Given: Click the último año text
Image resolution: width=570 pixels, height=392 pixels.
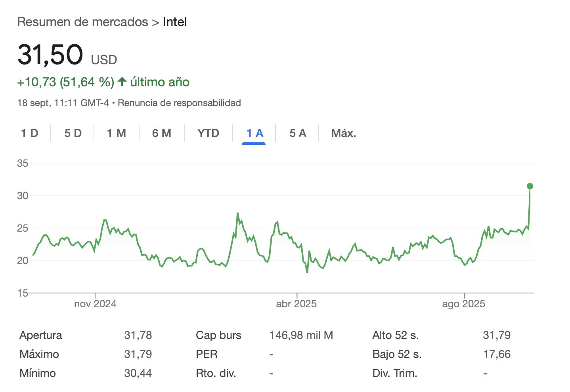Looking at the screenshot, I should (x=160, y=82).
